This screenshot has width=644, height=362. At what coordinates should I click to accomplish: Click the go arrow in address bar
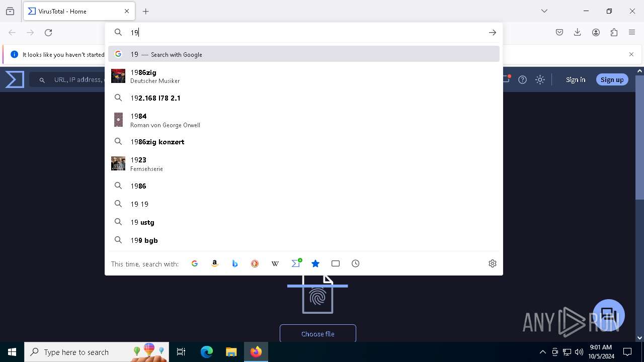coord(493,32)
